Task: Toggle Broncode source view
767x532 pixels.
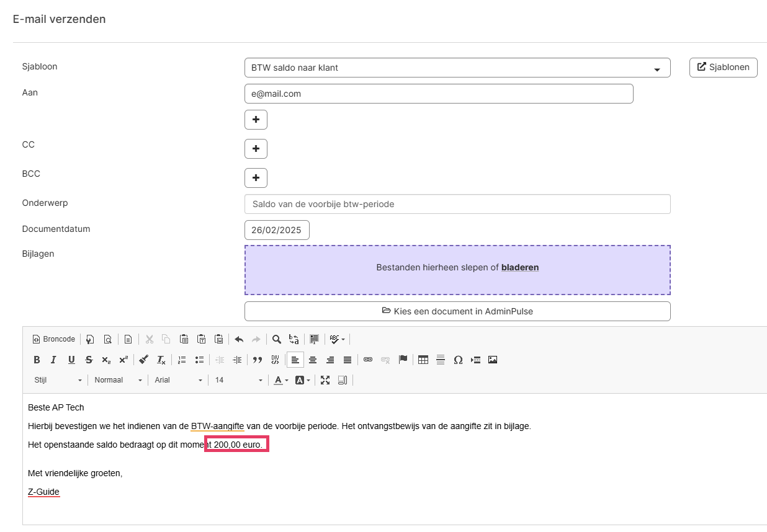Action: 54,339
